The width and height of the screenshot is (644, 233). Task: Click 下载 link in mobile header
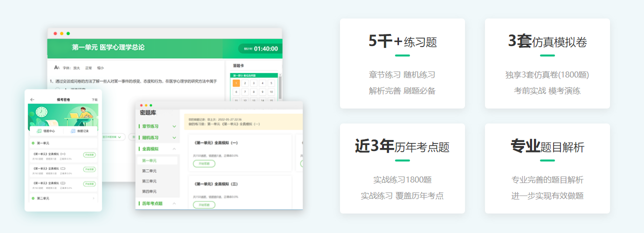(94, 100)
